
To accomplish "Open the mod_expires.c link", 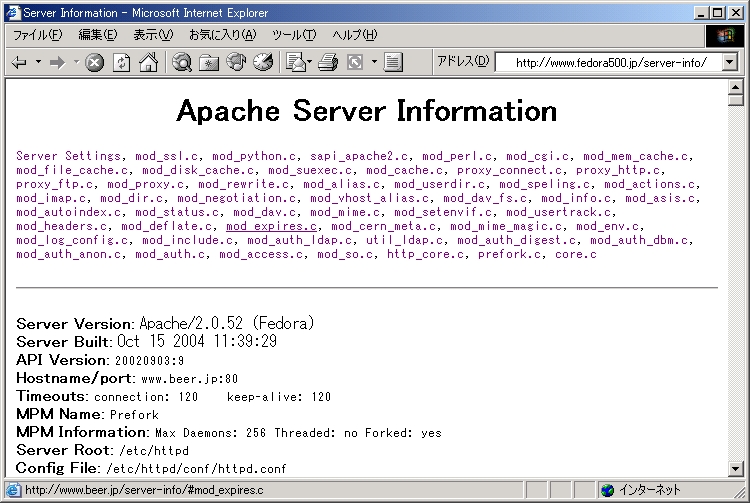I will click(271, 226).
